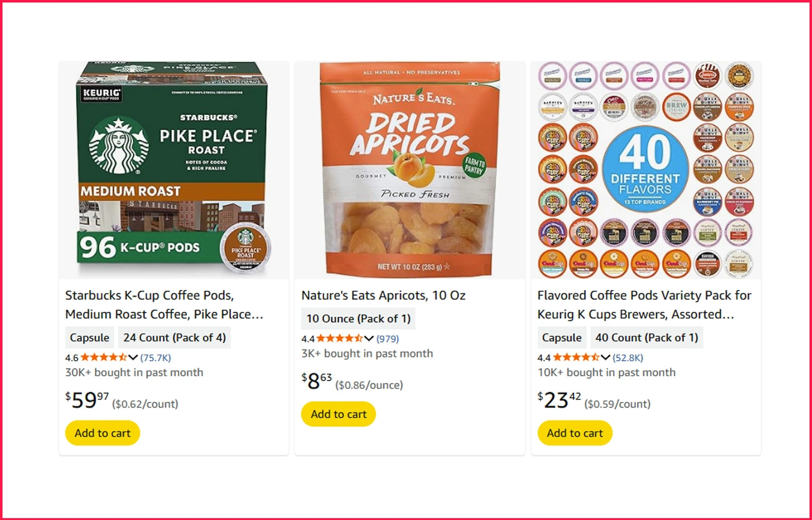812x520 pixels.
Task: Open the Nature's Eats Dried Apricots image
Action: (410, 169)
